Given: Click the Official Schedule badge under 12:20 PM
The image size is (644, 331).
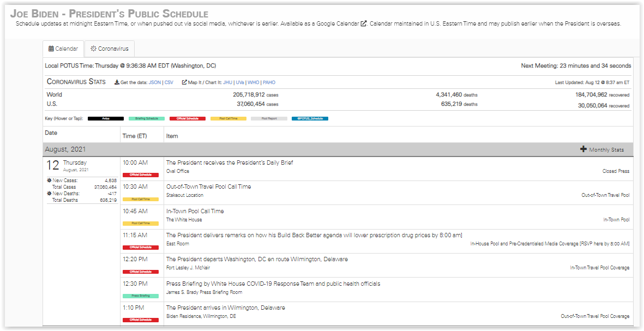Looking at the screenshot, I should (141, 272).
